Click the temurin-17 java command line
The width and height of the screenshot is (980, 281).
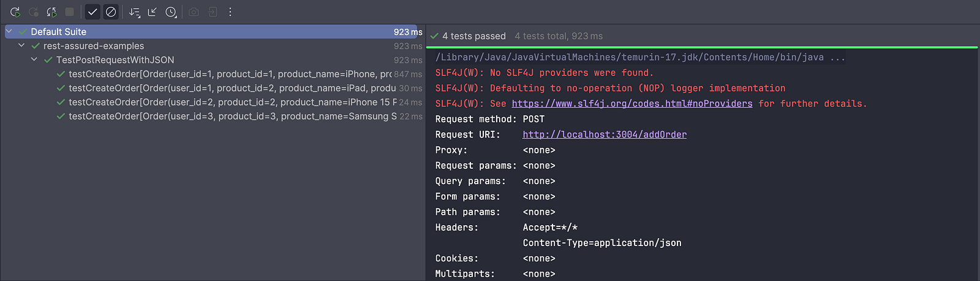[640, 57]
